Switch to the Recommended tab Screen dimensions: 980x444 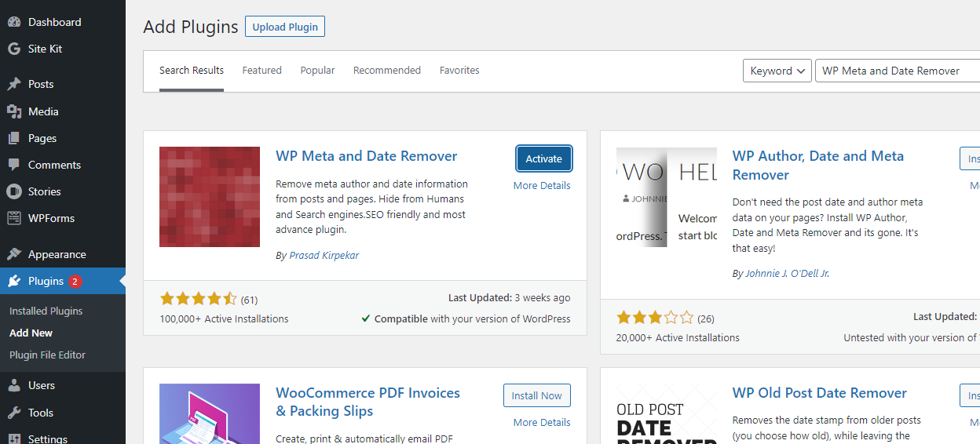[387, 71]
